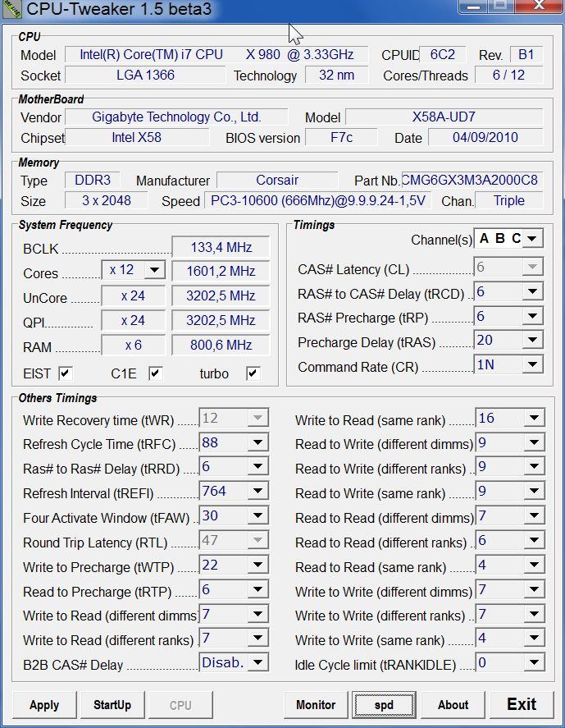The width and height of the screenshot is (565, 728).
Task: Click the Exit button
Action: click(x=522, y=705)
